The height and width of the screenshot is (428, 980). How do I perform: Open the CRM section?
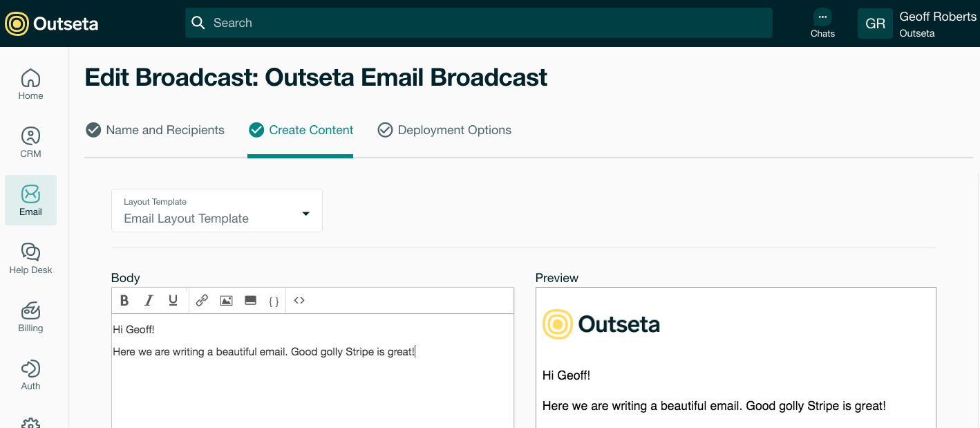coord(30,142)
